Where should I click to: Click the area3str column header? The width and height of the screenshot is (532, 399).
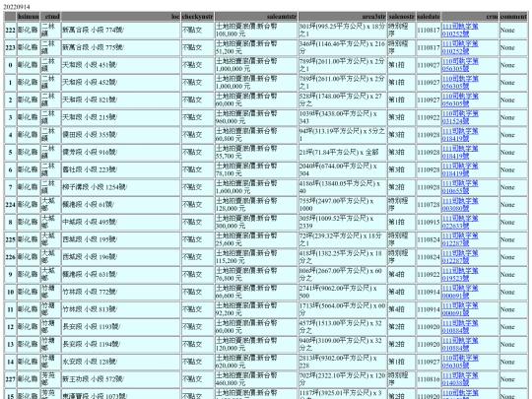pyautogui.click(x=342, y=17)
